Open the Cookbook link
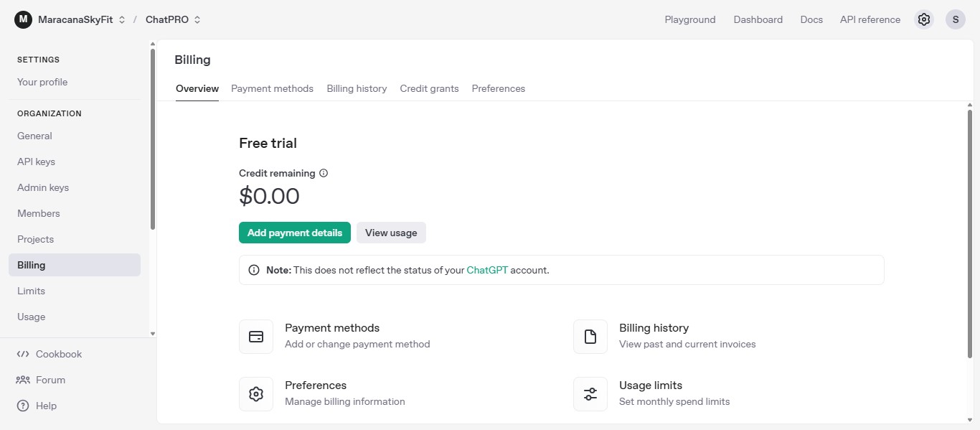This screenshot has height=430, width=980. pos(59,354)
